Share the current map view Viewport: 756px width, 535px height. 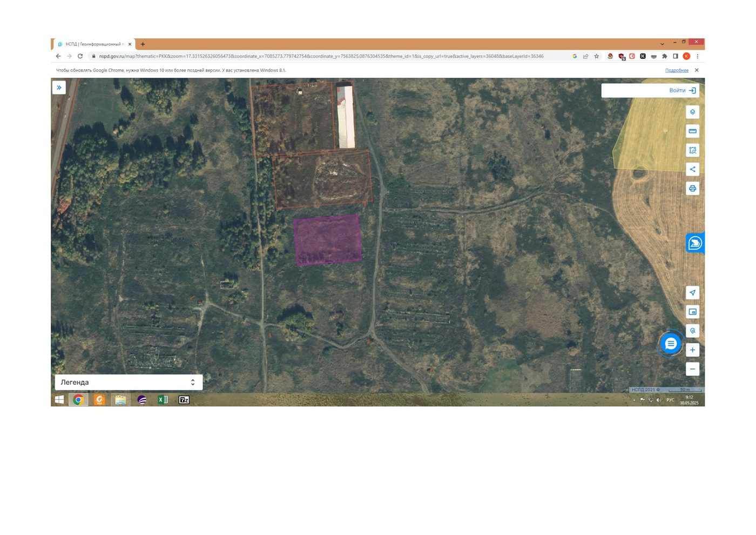(692, 169)
